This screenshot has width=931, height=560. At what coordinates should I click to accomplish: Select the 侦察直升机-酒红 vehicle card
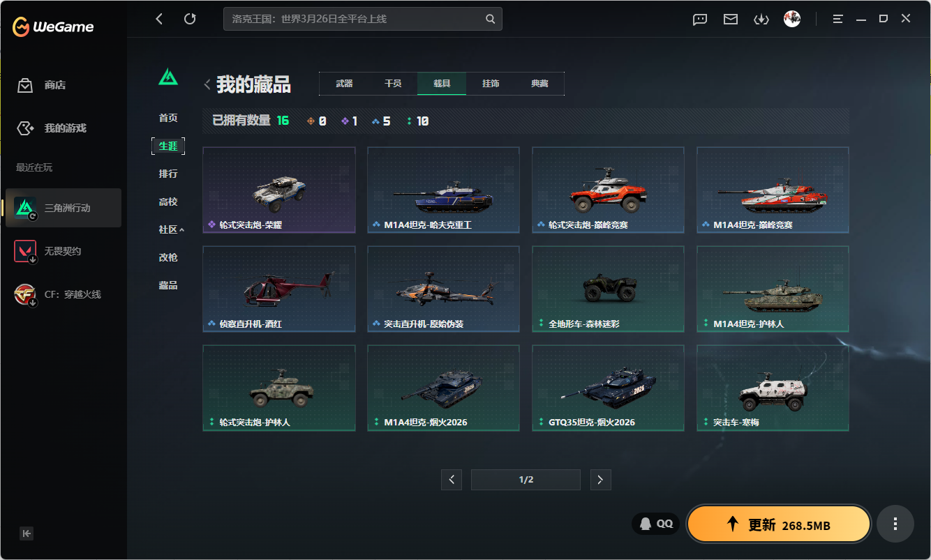279,289
